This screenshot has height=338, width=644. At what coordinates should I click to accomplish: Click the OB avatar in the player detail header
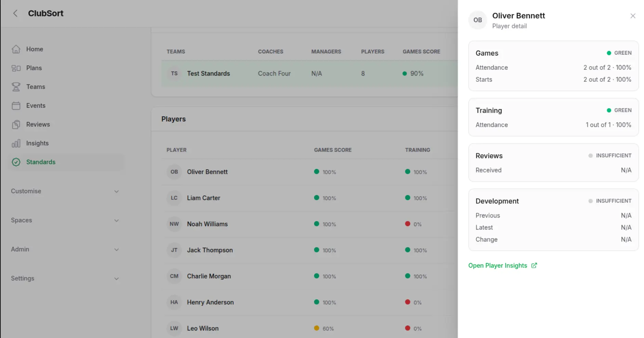tap(478, 20)
